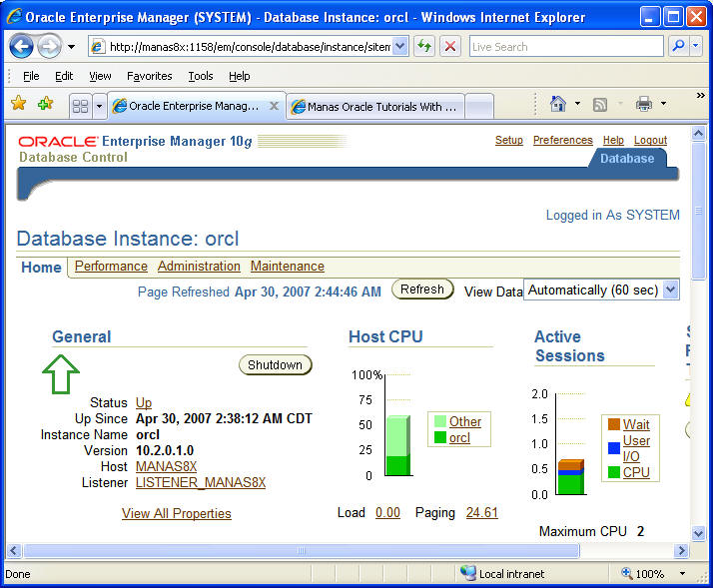713x588 pixels.
Task: Click the Shutdown button
Action: pyautogui.click(x=275, y=364)
